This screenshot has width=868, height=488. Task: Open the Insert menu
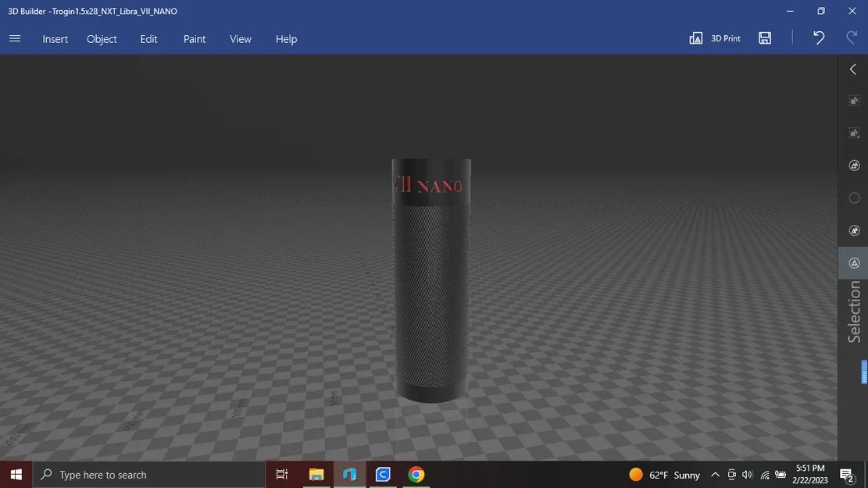[x=55, y=38]
